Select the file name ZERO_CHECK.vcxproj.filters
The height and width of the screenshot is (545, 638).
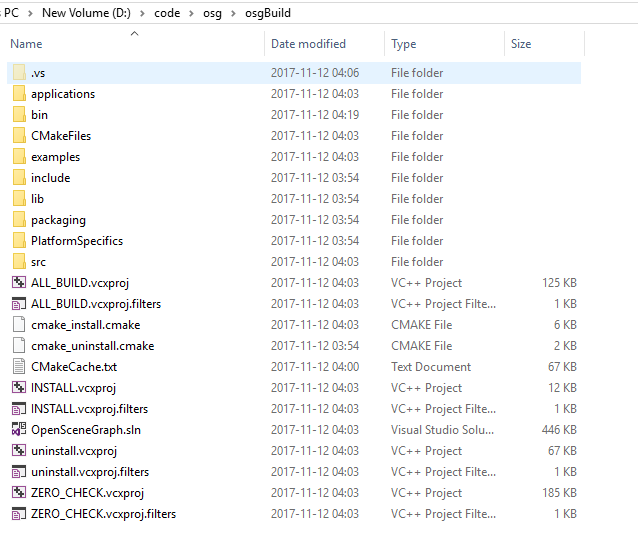103,514
